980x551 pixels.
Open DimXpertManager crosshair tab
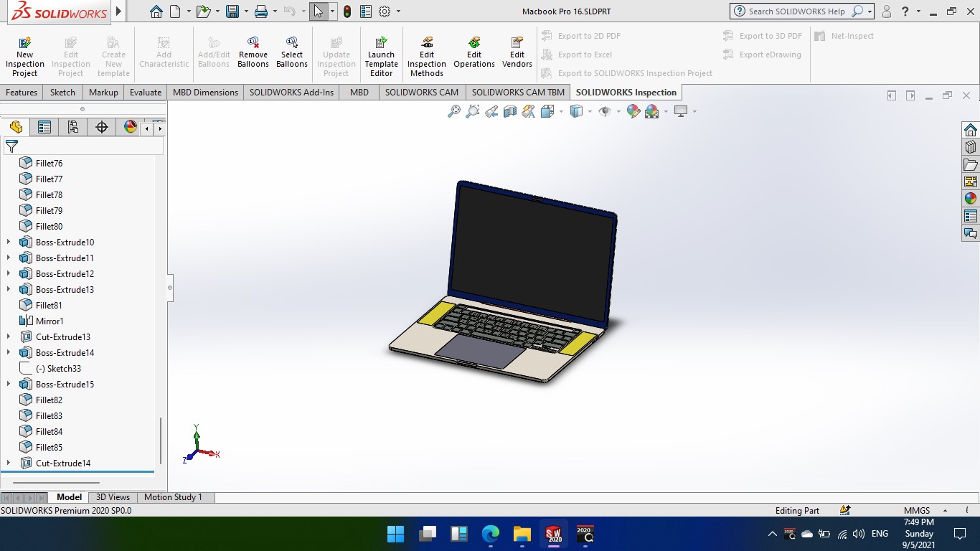tap(102, 127)
